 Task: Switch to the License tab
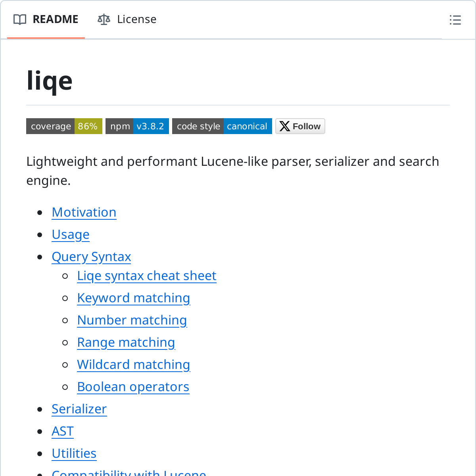(136, 19)
